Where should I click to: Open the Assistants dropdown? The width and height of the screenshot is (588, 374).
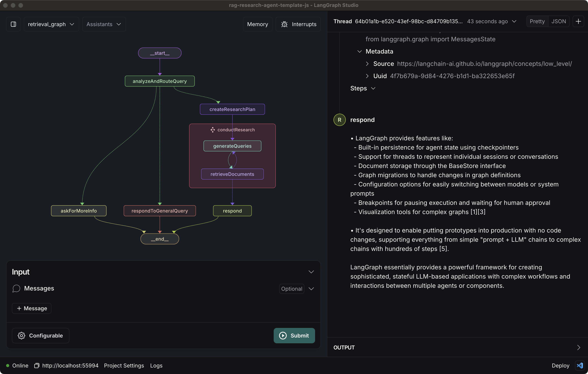click(104, 24)
